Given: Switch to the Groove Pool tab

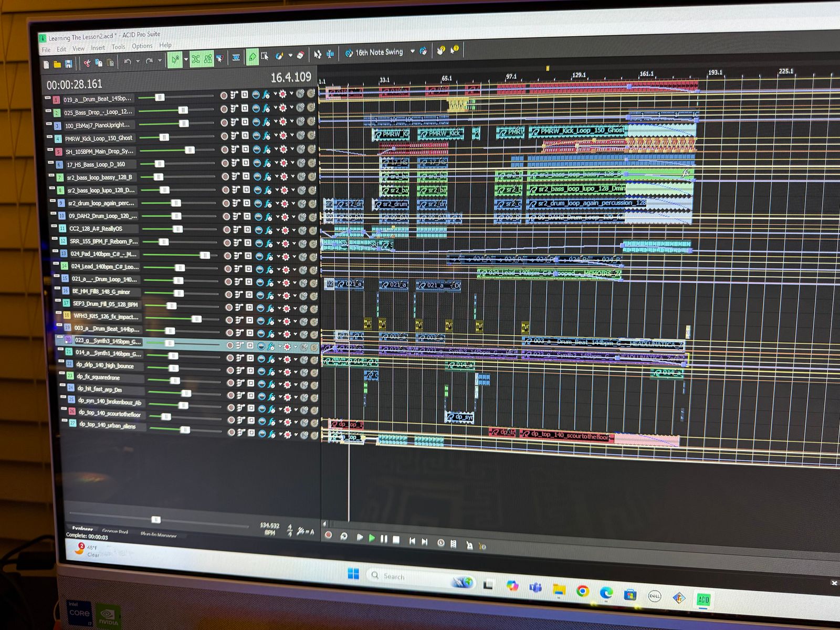Looking at the screenshot, I should coord(115,531).
